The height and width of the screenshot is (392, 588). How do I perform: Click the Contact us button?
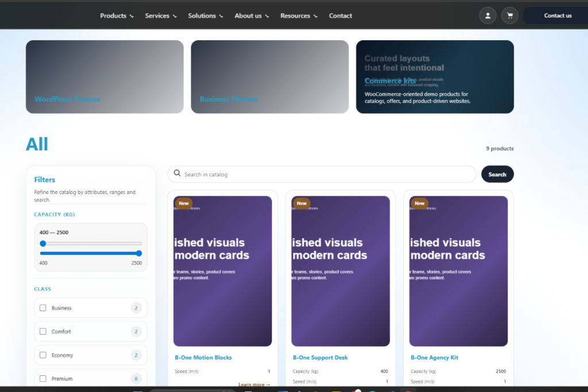[x=557, y=15]
